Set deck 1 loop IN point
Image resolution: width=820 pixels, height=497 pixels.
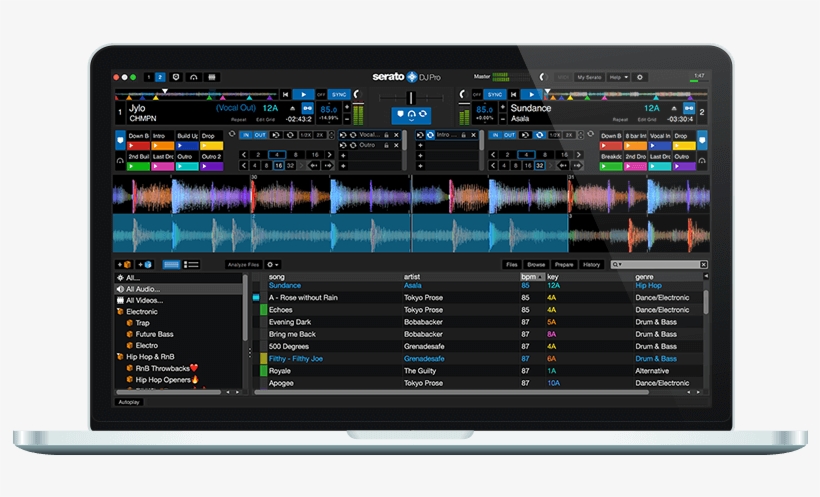tap(246, 135)
